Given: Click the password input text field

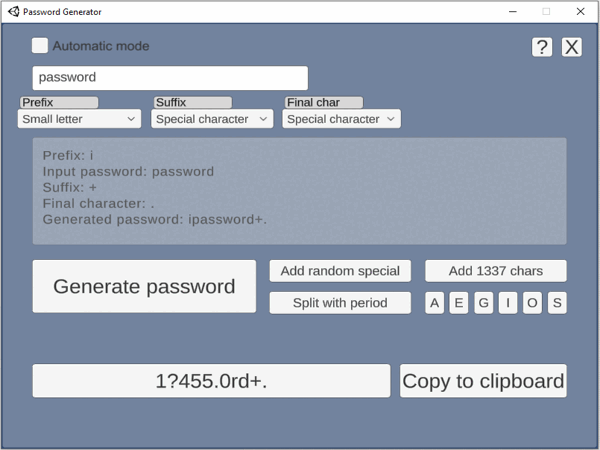Looking at the screenshot, I should [x=170, y=77].
